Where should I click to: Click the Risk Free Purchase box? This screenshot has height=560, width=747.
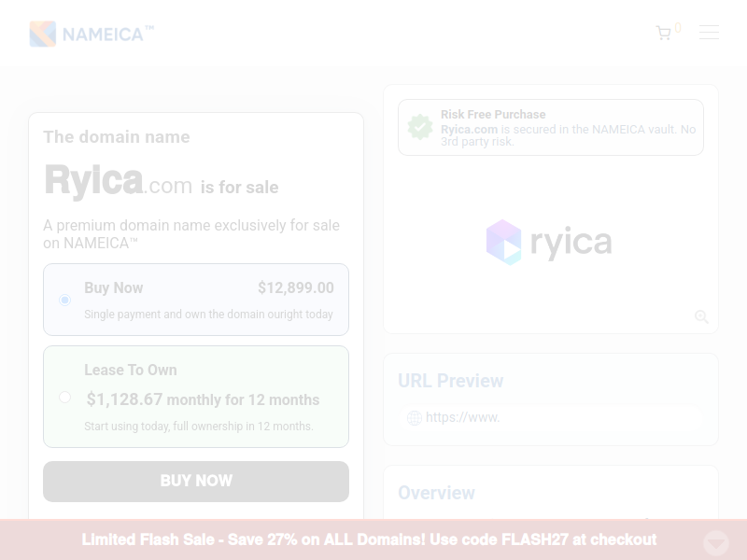[x=551, y=127]
